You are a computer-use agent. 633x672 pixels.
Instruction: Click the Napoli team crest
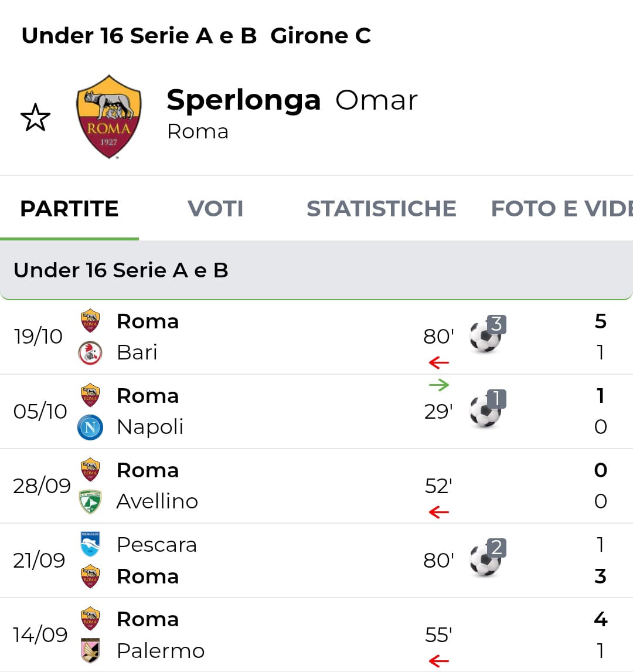click(90, 427)
